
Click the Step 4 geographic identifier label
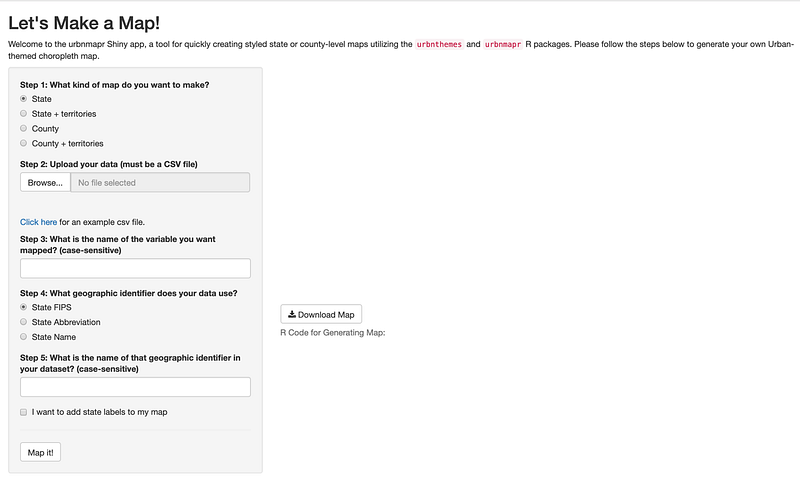[129, 293]
